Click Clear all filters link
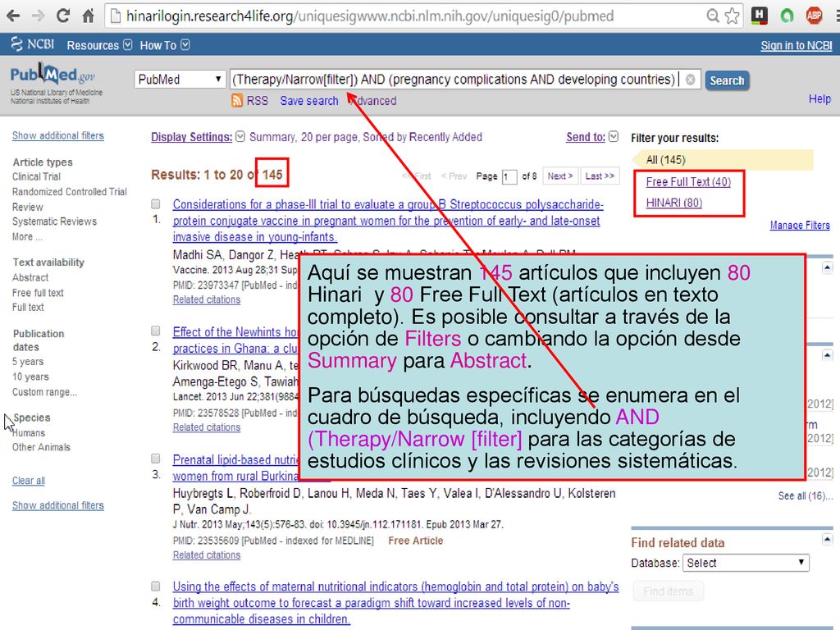Screen dimensions: 840x630 coord(29,481)
